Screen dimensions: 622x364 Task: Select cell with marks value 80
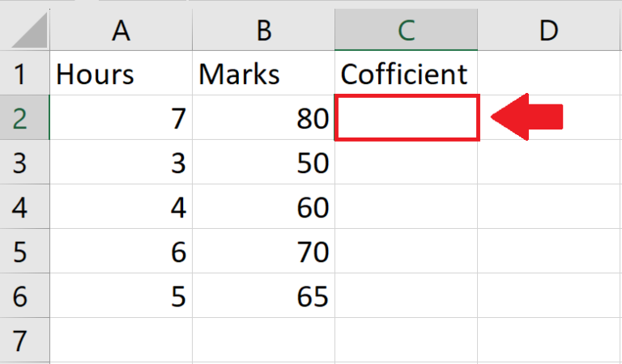[263, 119]
